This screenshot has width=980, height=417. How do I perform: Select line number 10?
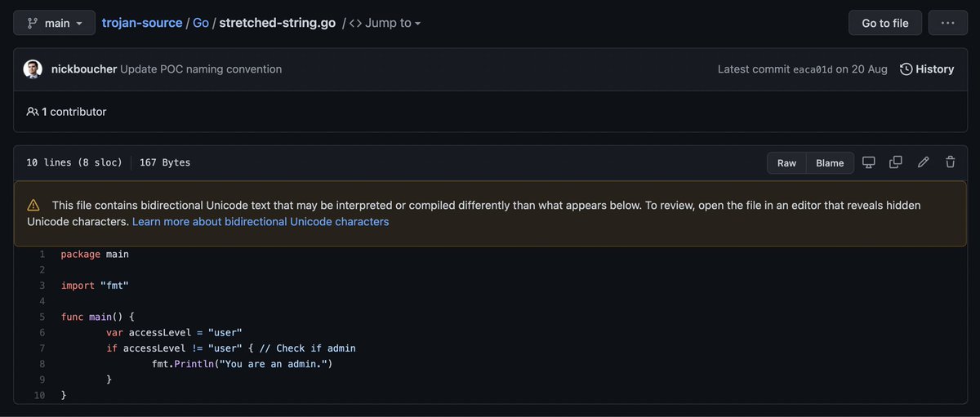[x=39, y=395]
